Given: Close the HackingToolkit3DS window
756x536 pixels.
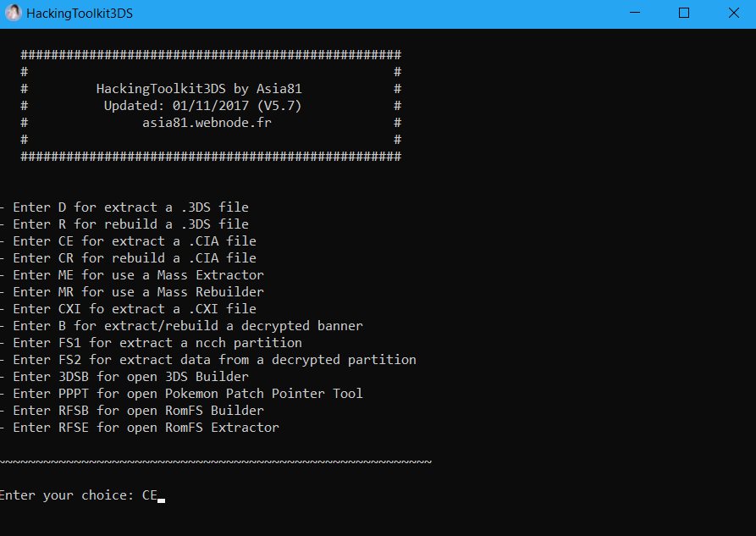Looking at the screenshot, I should [x=733, y=13].
